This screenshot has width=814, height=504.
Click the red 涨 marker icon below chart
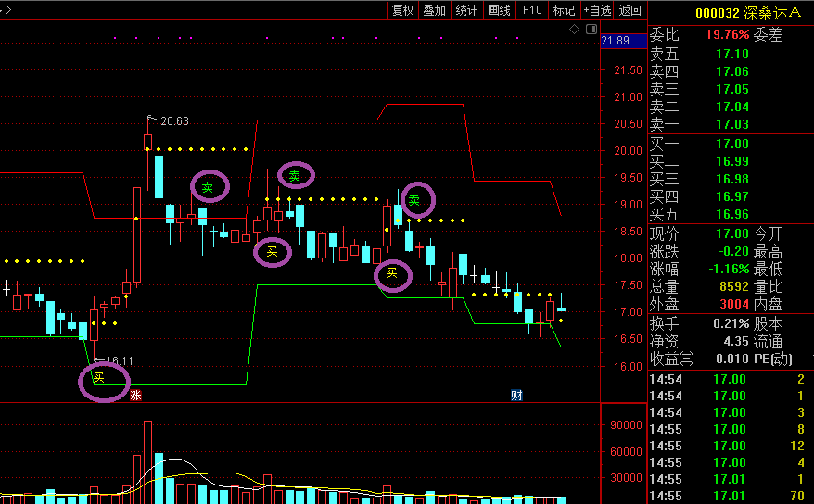point(135,396)
